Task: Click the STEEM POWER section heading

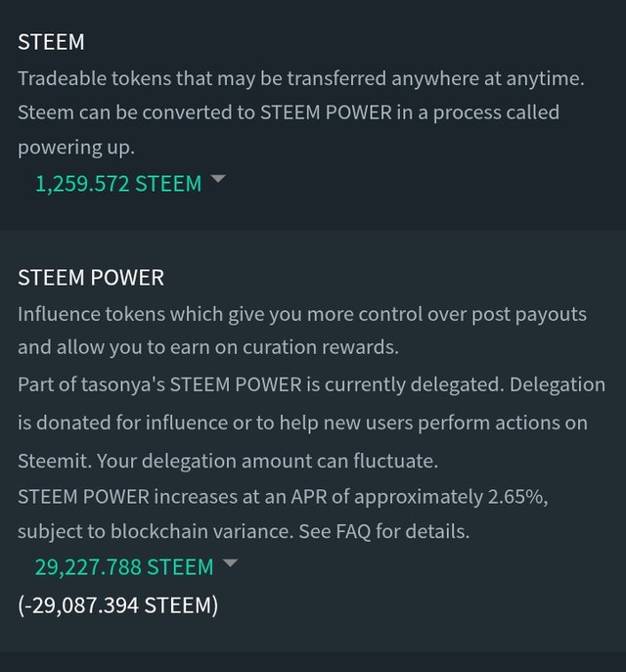Action: [x=91, y=278]
